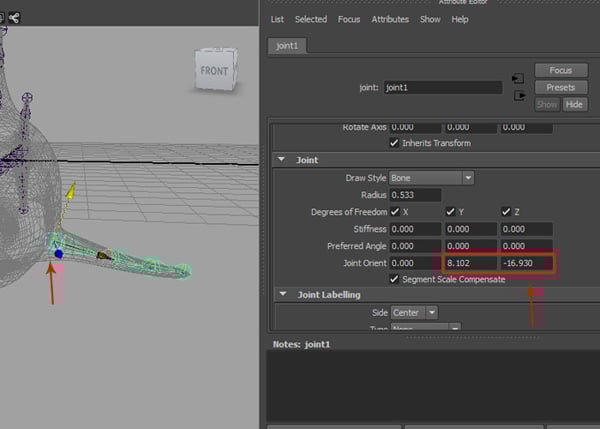Image resolution: width=600 pixels, height=429 pixels.
Task: Click Stiffness Y field
Action: 471,229
